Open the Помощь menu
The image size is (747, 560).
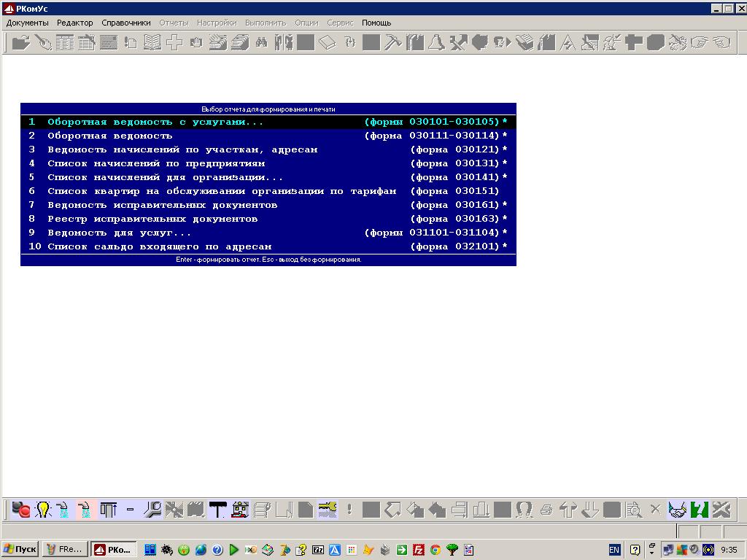coord(376,23)
